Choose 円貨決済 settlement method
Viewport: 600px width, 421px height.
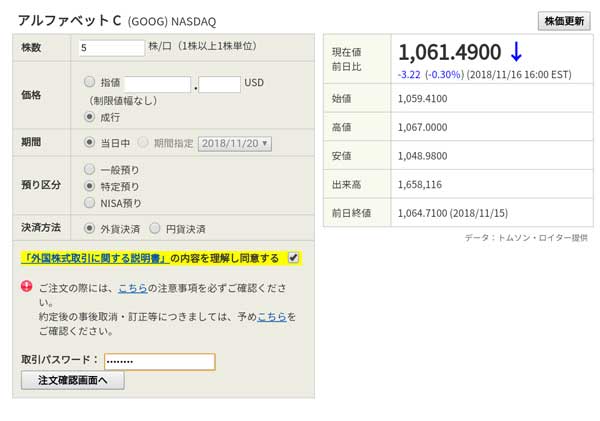[x=155, y=228]
